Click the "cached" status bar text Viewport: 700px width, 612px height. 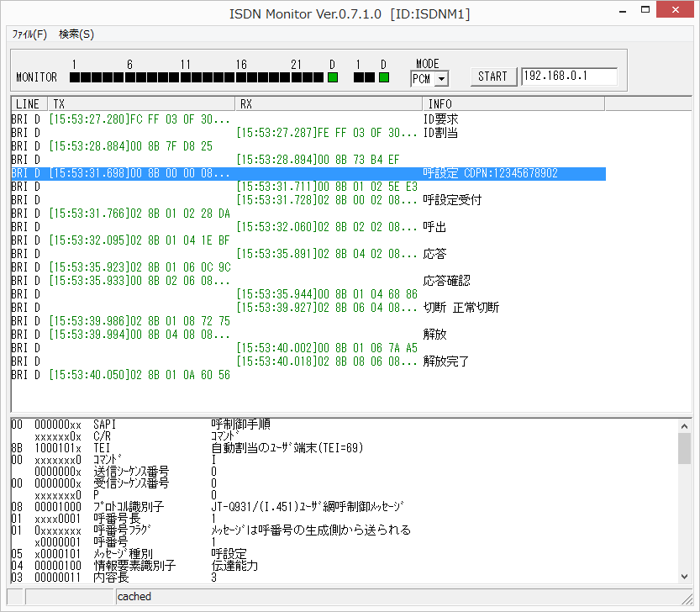134,596
